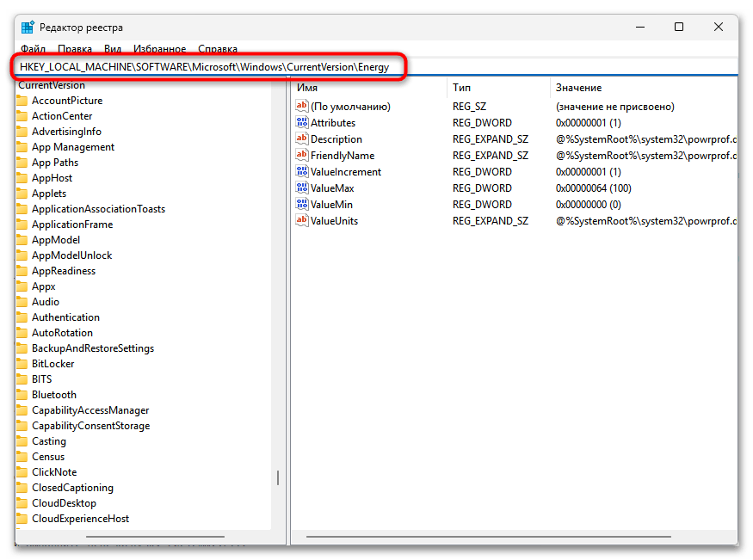Viewport: 753px width, 560px height.
Task: Click the 0x00000000 (0) value cell
Action: (x=589, y=205)
